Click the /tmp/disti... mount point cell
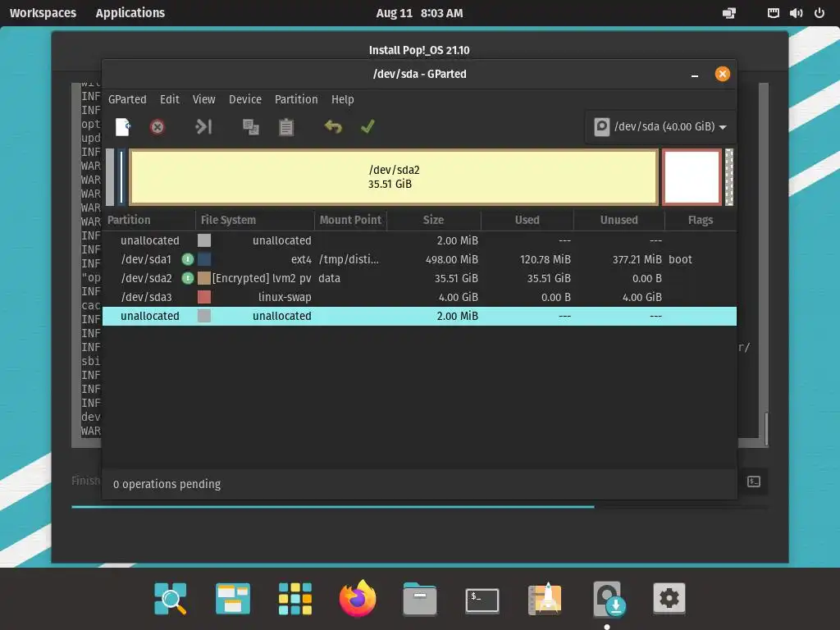 (349, 259)
